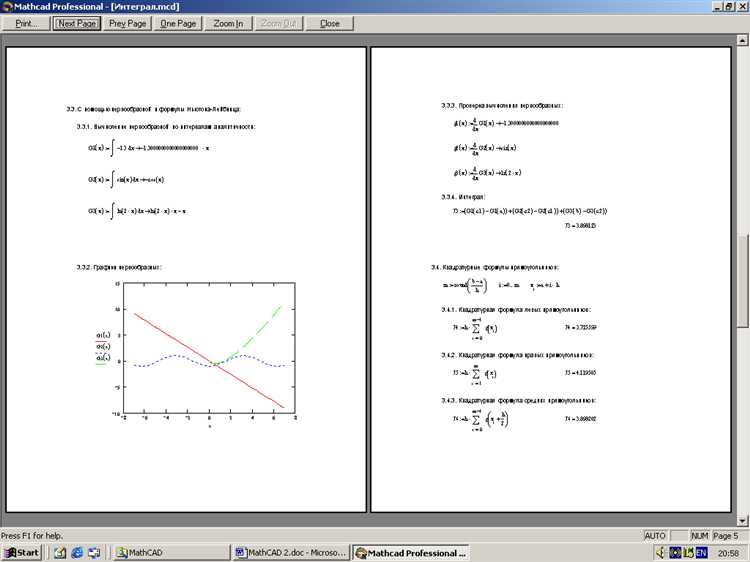
Task: Click the vertical scrollbar up arrow
Action: 742,41
